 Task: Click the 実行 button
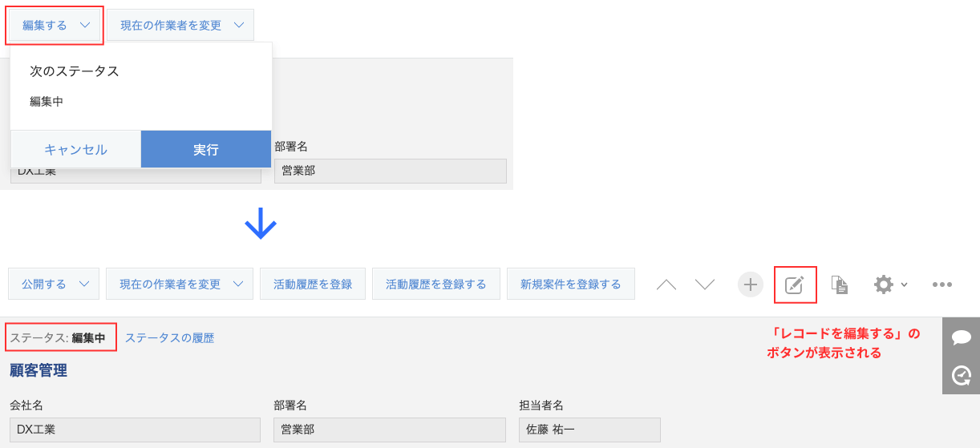point(206,149)
